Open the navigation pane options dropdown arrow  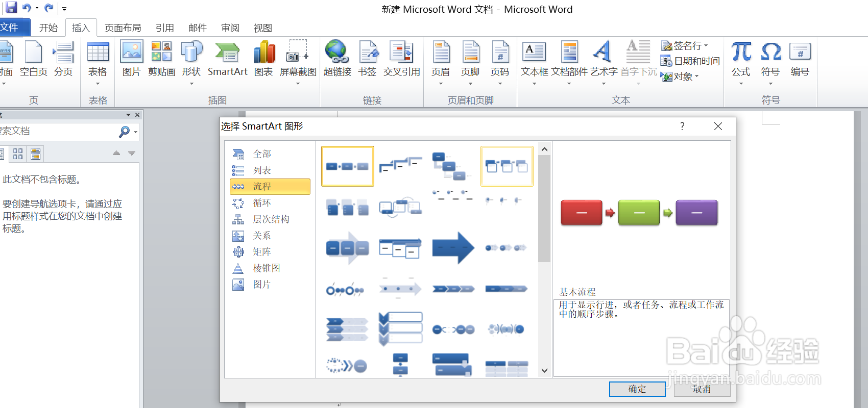pyautogui.click(x=128, y=115)
